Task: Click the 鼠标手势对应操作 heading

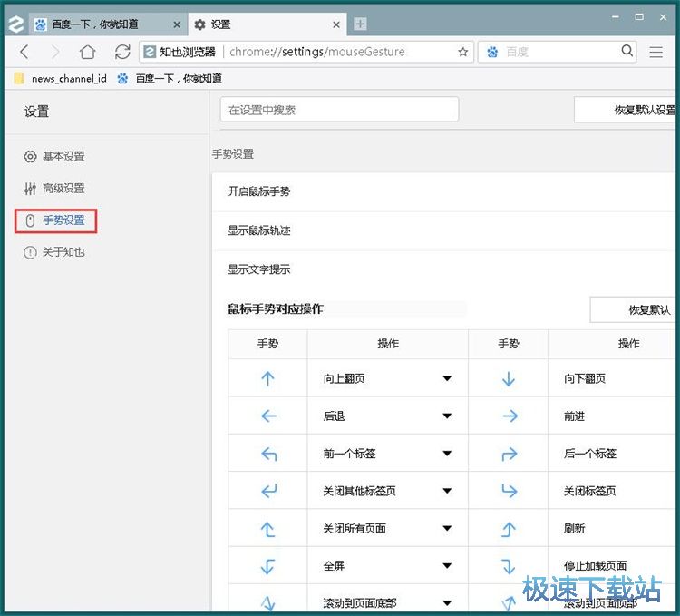Action: point(276,309)
